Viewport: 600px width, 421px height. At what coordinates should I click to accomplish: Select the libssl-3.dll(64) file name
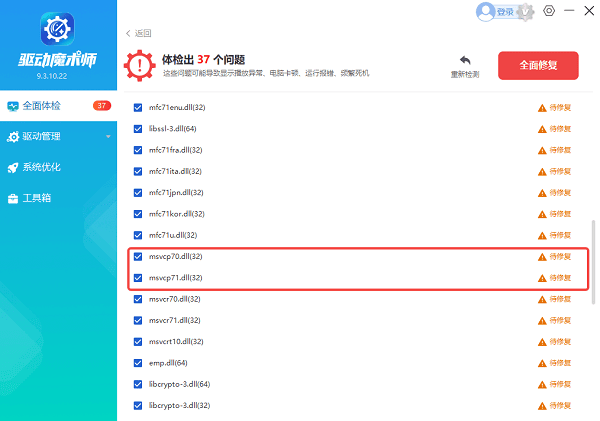pos(173,129)
